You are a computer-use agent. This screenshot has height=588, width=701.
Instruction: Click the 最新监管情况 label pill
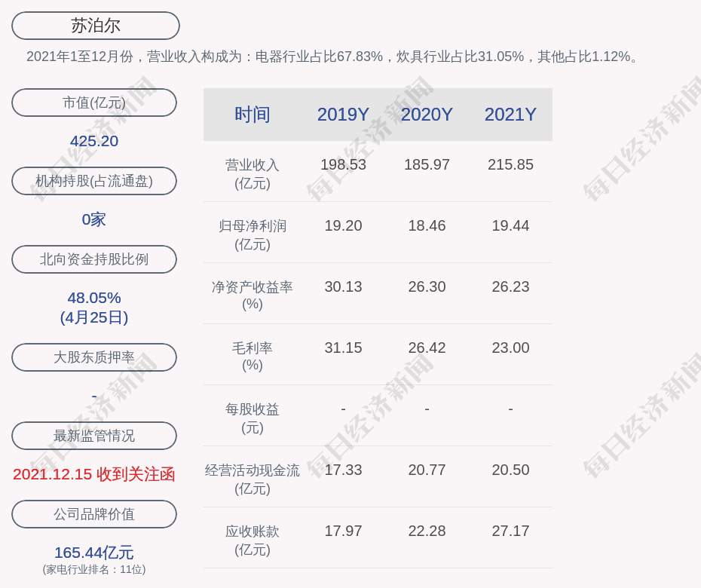click(94, 436)
